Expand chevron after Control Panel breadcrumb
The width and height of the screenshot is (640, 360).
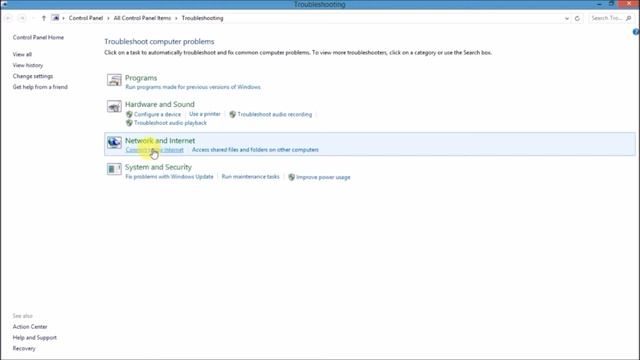click(x=108, y=18)
